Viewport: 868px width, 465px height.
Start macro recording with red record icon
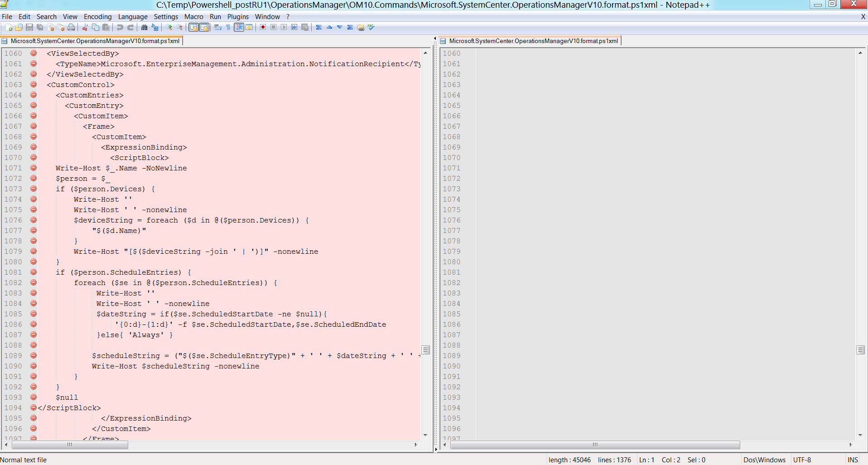(x=263, y=28)
